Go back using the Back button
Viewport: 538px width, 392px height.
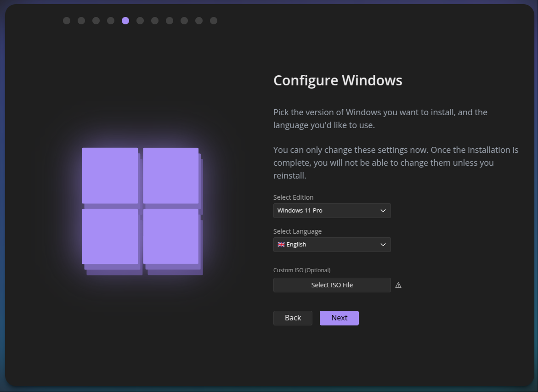pos(293,318)
